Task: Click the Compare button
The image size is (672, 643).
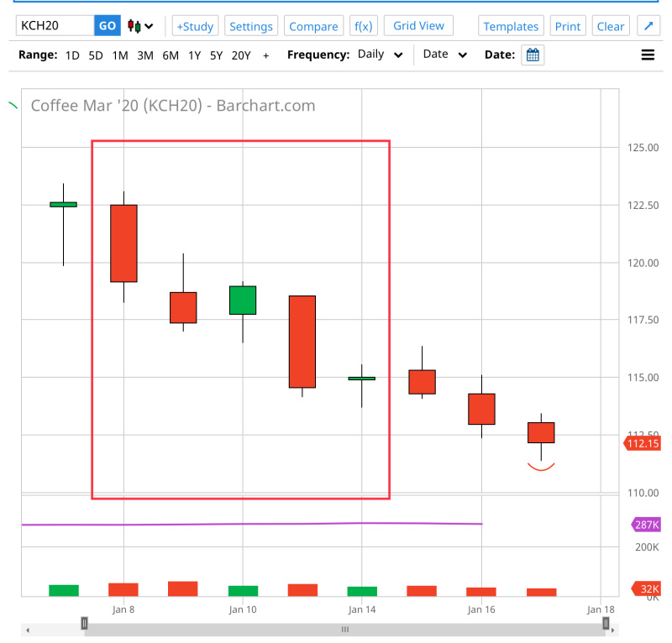Action: coord(313,26)
